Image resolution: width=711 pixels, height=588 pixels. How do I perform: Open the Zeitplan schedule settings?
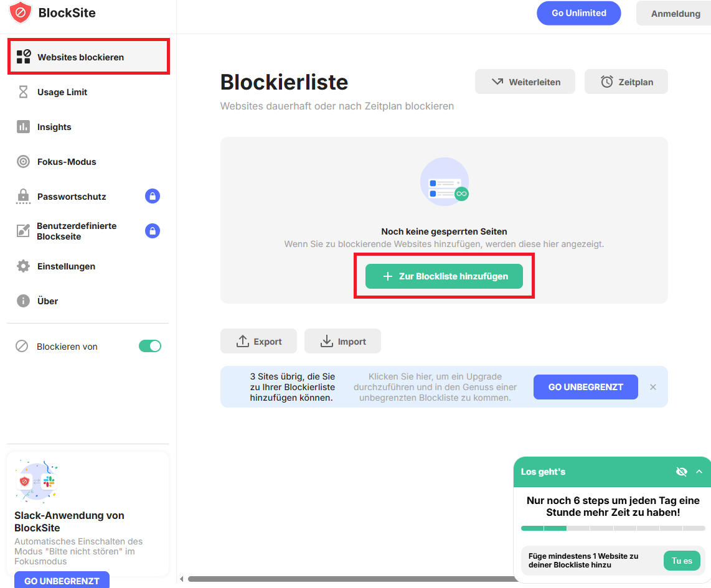pos(626,82)
